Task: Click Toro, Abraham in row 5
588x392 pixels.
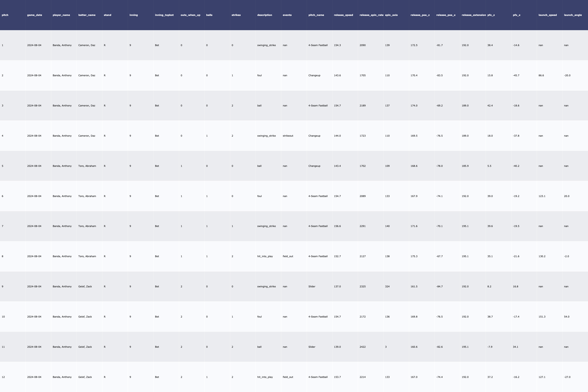Action: coord(87,166)
